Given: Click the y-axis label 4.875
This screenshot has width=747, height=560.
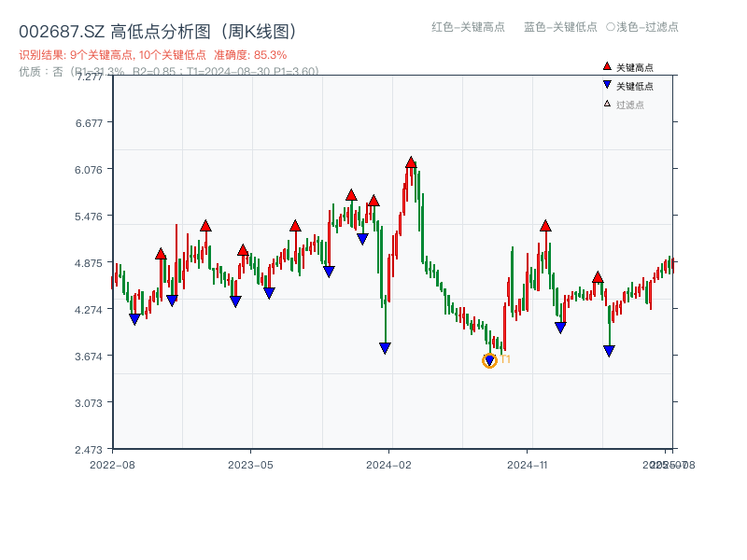Looking at the screenshot, I should 89,263.
